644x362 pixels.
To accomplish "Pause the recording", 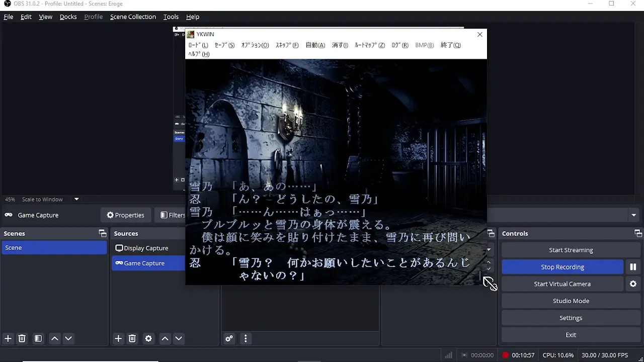I will pyautogui.click(x=633, y=267).
